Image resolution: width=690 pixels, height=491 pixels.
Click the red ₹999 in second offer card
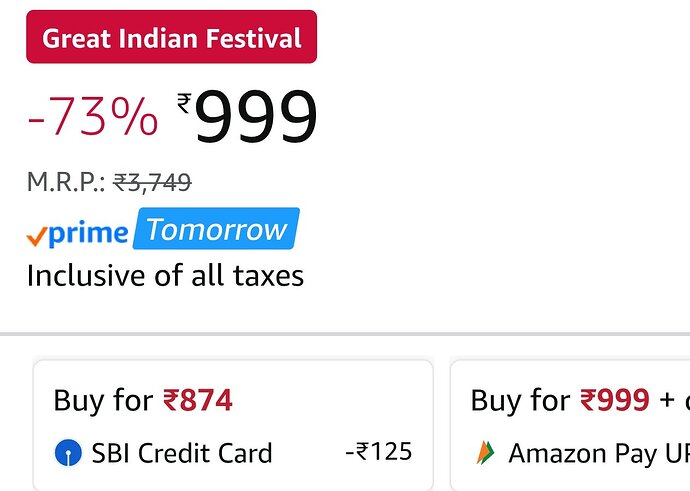[x=614, y=401]
